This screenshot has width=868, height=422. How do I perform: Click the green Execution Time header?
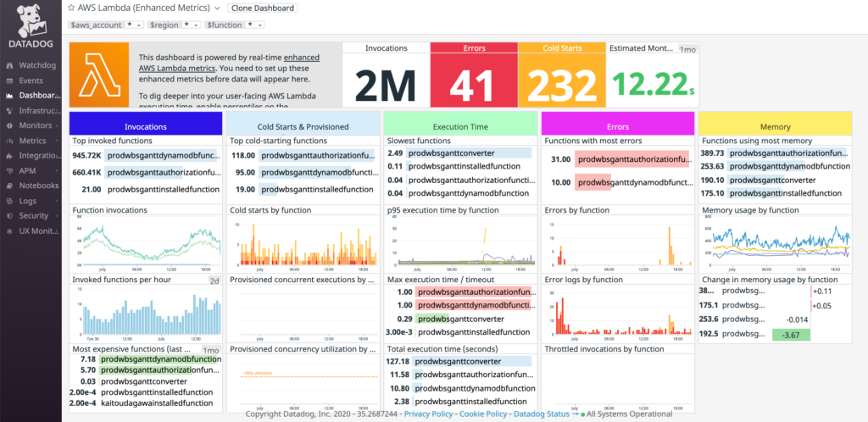460,124
